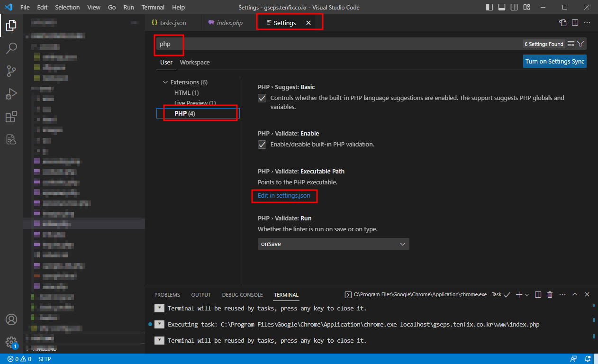Click the settings search input containing php
This screenshot has height=364, width=598.
tap(339, 44)
